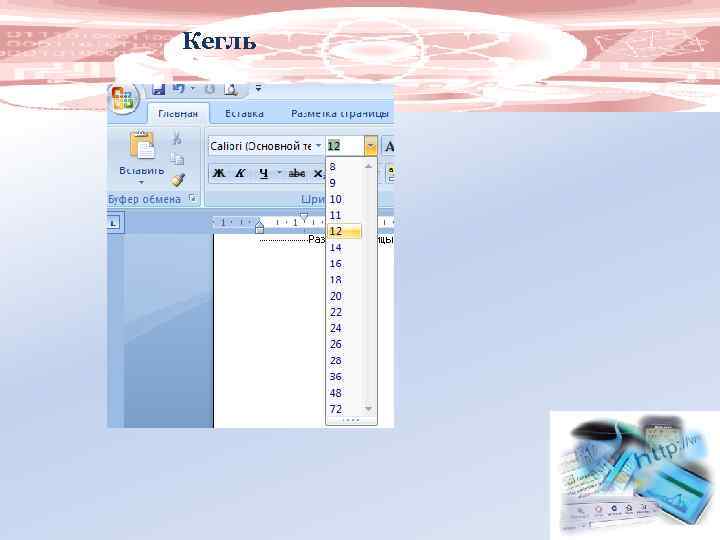Open the undo history dropdown arrow
720x540 pixels.
pos(193,89)
